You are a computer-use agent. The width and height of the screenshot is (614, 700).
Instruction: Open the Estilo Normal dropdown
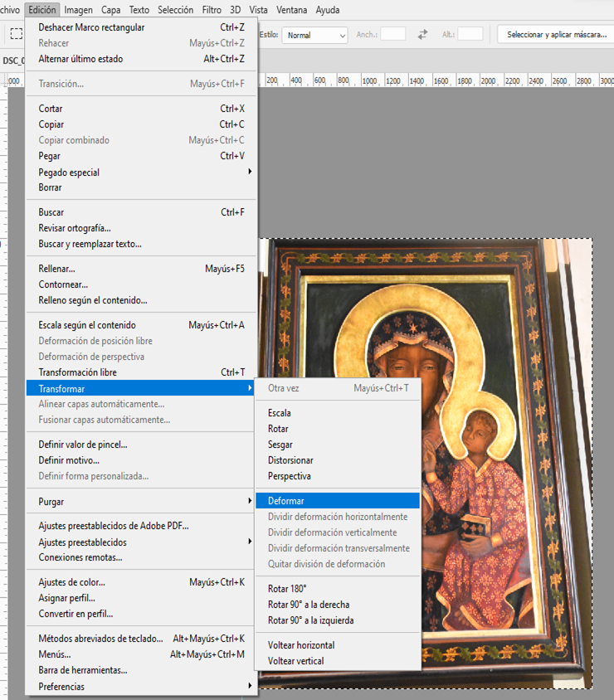[314, 36]
